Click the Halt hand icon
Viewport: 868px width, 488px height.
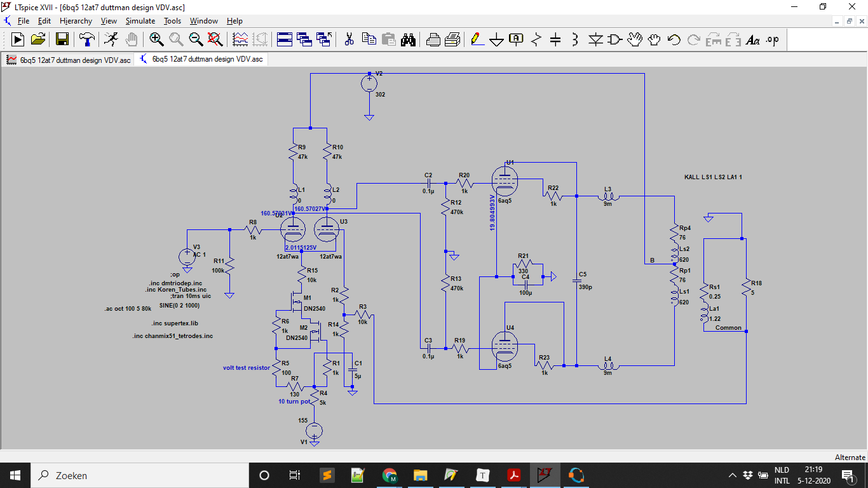pos(131,39)
